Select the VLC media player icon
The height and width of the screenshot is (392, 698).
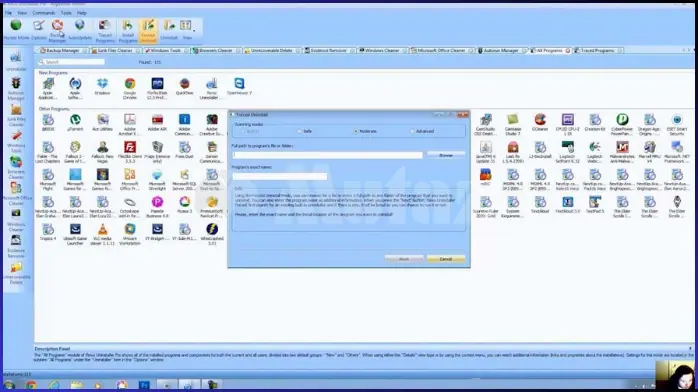[x=102, y=234]
